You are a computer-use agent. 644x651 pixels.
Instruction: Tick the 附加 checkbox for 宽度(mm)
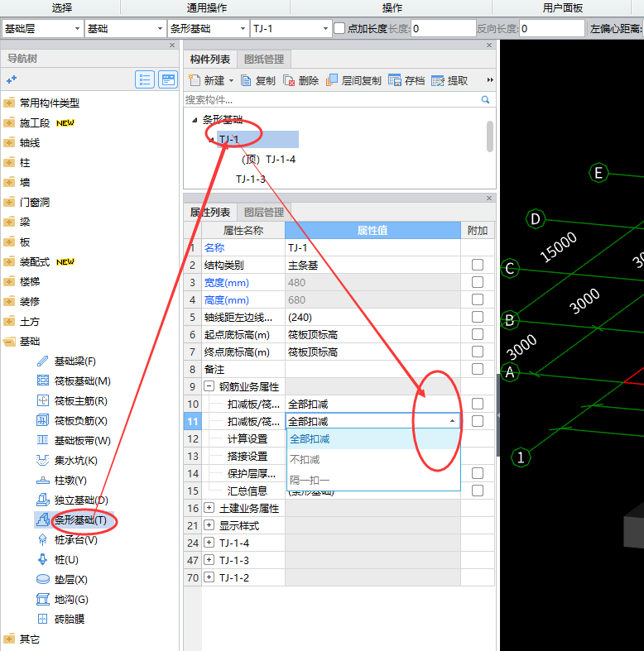[x=478, y=282]
